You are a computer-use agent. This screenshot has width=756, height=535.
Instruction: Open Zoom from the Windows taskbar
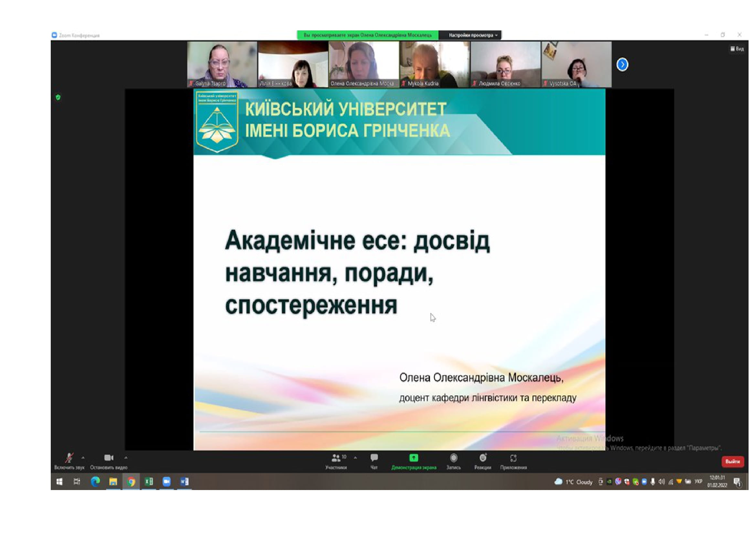166,482
